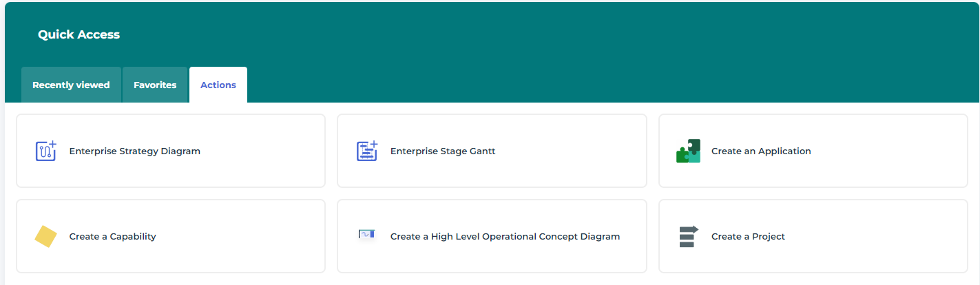Click the Create an Application label
The image size is (980, 285).
[761, 151]
